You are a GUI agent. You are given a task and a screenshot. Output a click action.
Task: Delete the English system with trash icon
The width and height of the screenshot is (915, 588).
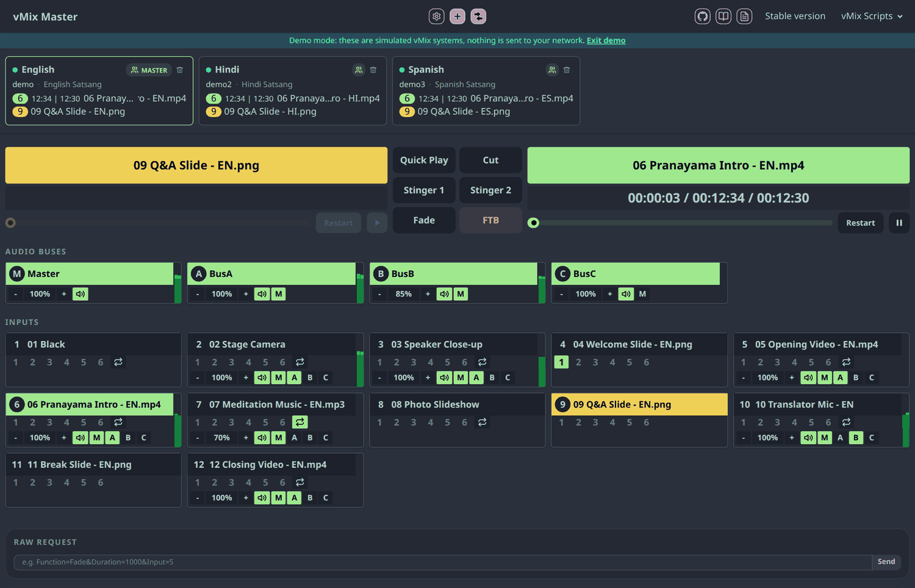(180, 70)
